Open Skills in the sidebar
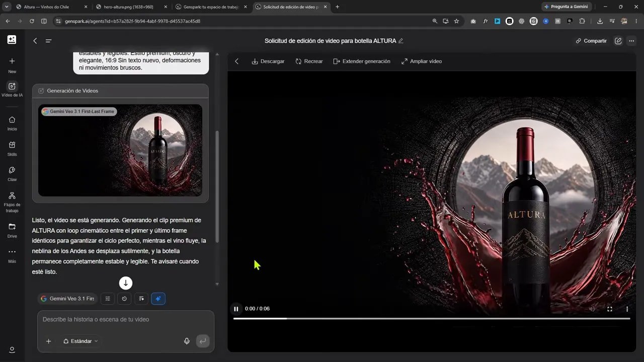 (12, 149)
